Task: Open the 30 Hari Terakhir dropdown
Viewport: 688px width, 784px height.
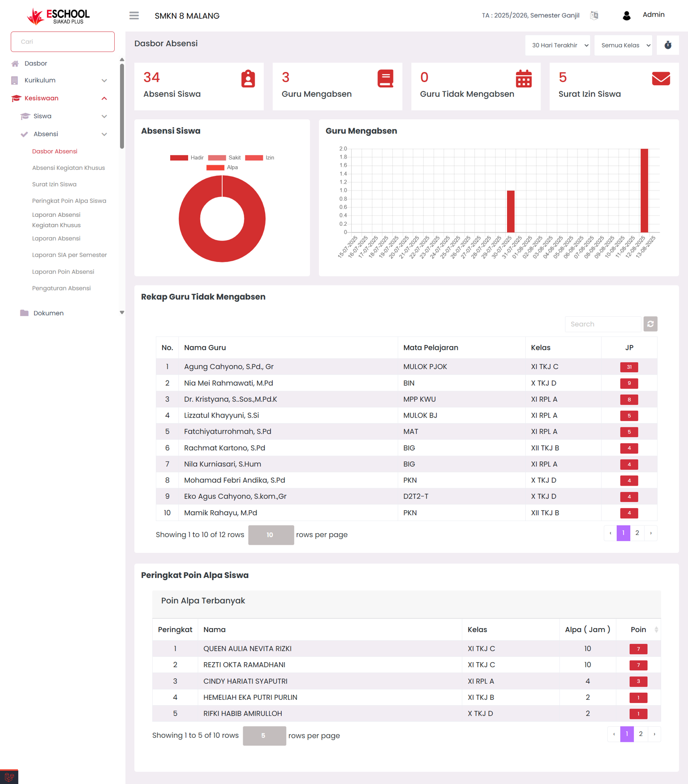Action: point(557,45)
